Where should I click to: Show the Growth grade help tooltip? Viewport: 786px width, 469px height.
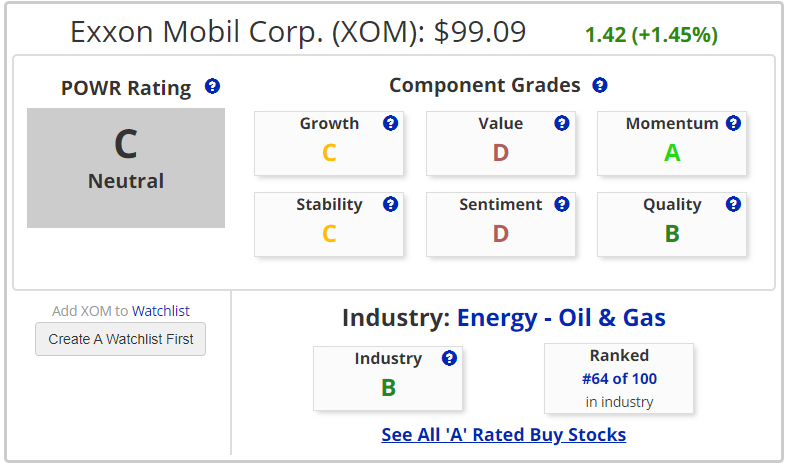[390, 123]
